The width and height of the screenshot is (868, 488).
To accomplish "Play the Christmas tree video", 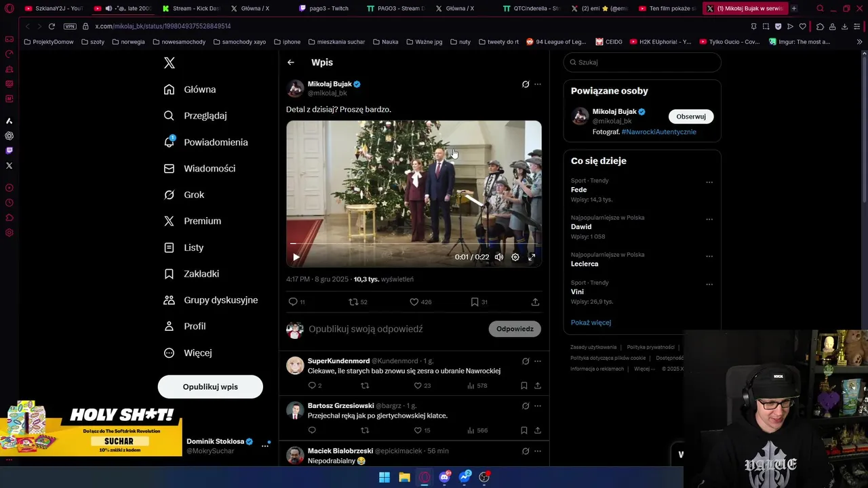I will pos(296,257).
